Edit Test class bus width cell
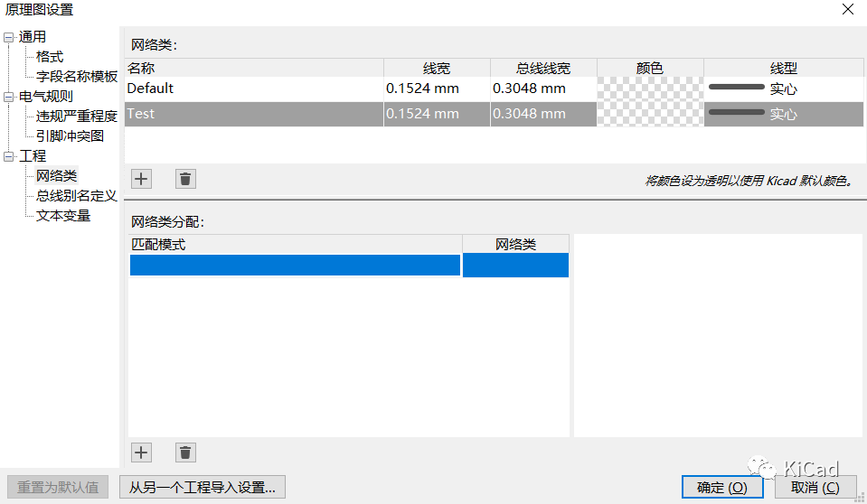867x504 pixels. click(543, 115)
